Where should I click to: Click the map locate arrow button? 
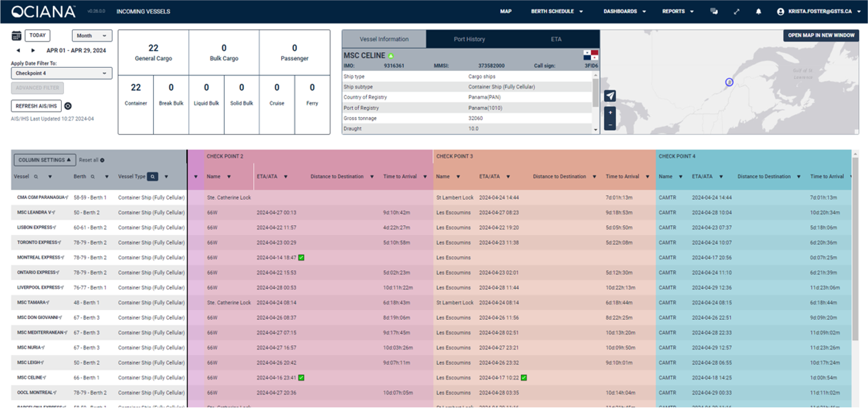pos(610,96)
